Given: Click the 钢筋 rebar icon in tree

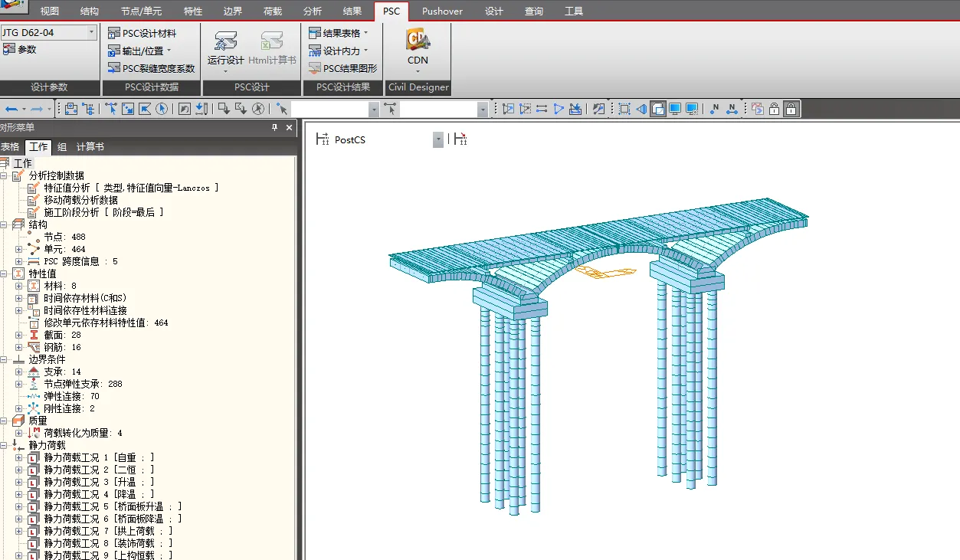Looking at the screenshot, I should pyautogui.click(x=34, y=347).
